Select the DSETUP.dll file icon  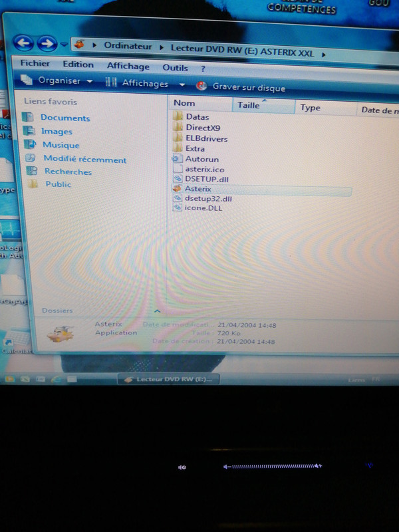(x=178, y=178)
